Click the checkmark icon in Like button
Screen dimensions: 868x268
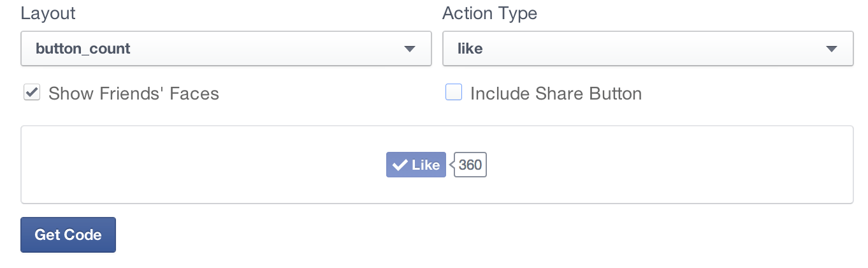click(400, 165)
